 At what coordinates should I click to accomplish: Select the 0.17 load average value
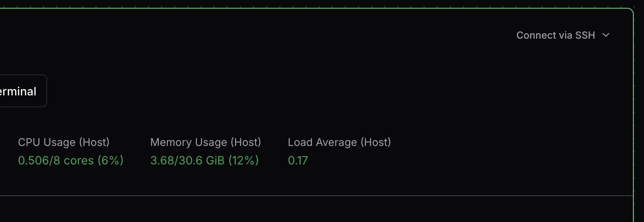tap(298, 160)
